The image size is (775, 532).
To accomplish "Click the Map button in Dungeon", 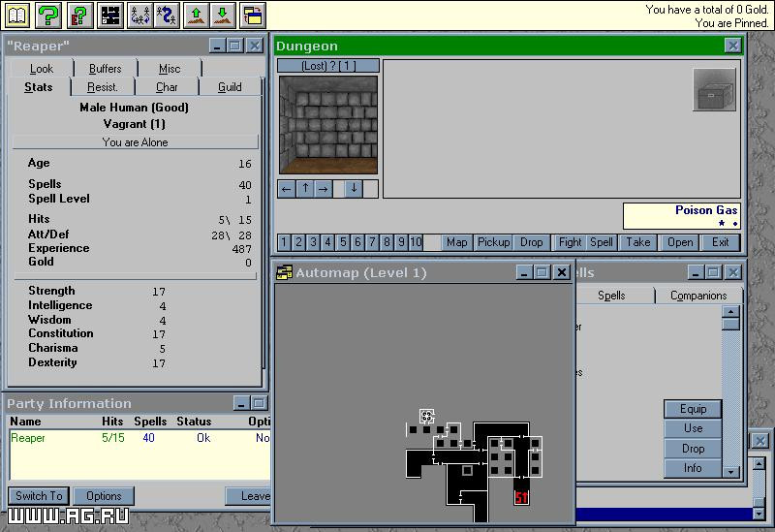I will pos(456,242).
